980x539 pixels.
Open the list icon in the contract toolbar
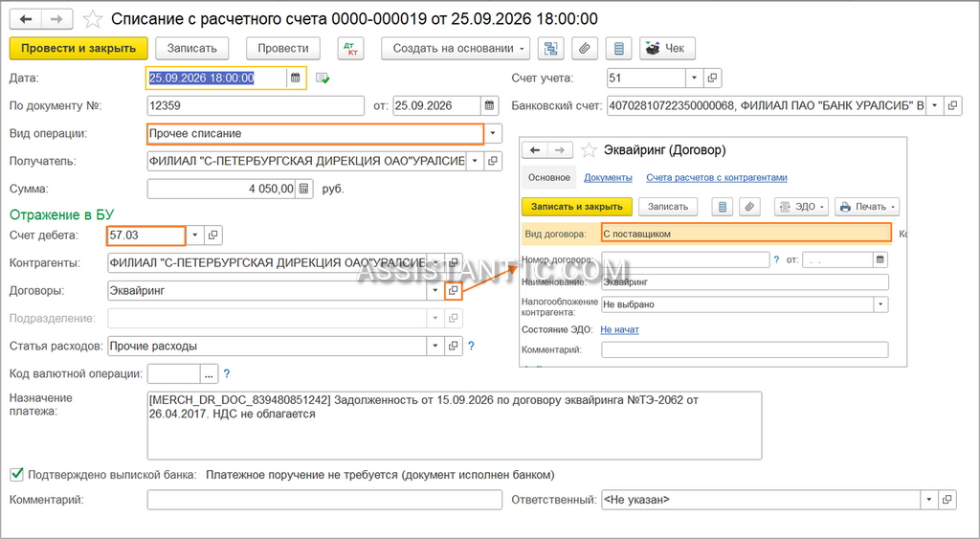(x=723, y=207)
